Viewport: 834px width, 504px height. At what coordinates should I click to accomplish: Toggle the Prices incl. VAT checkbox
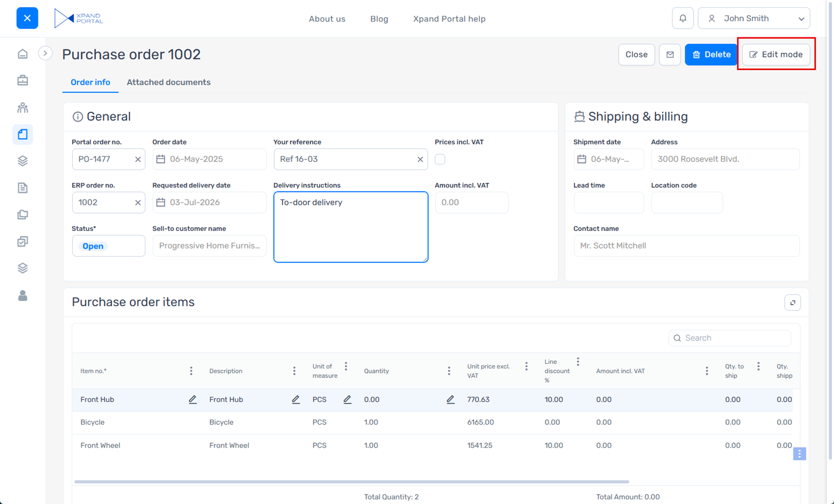point(440,159)
